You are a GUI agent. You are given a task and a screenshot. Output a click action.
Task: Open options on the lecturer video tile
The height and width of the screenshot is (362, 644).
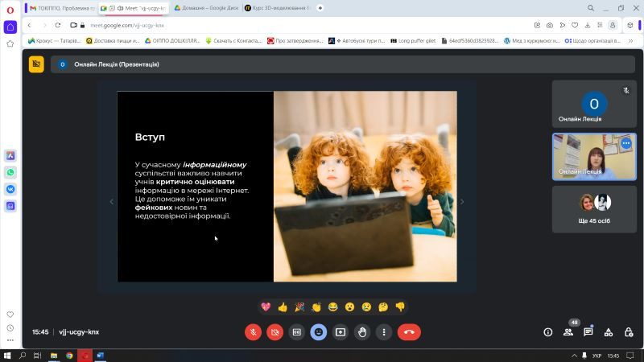tap(626, 144)
